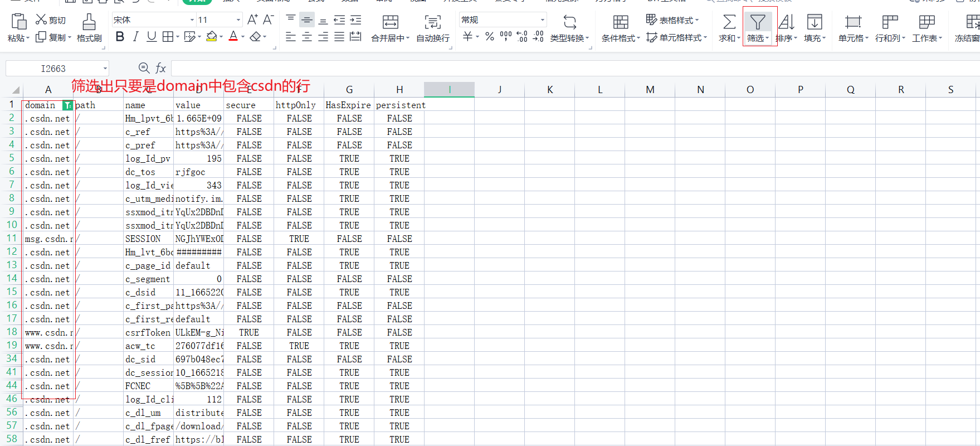Click the type conversion (类型转换) icon
The image size is (980, 446).
569,22
